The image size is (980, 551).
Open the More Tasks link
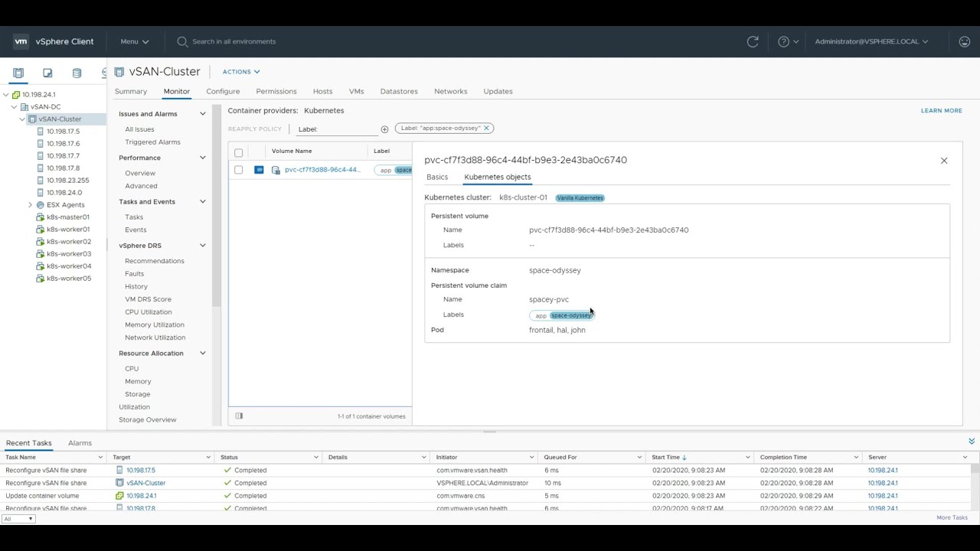[x=952, y=518]
